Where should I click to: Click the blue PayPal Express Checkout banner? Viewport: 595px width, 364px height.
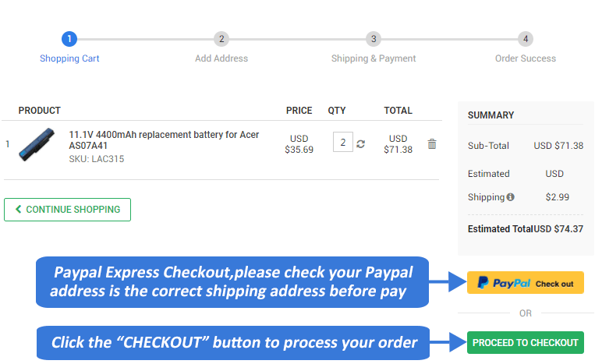tap(232, 282)
